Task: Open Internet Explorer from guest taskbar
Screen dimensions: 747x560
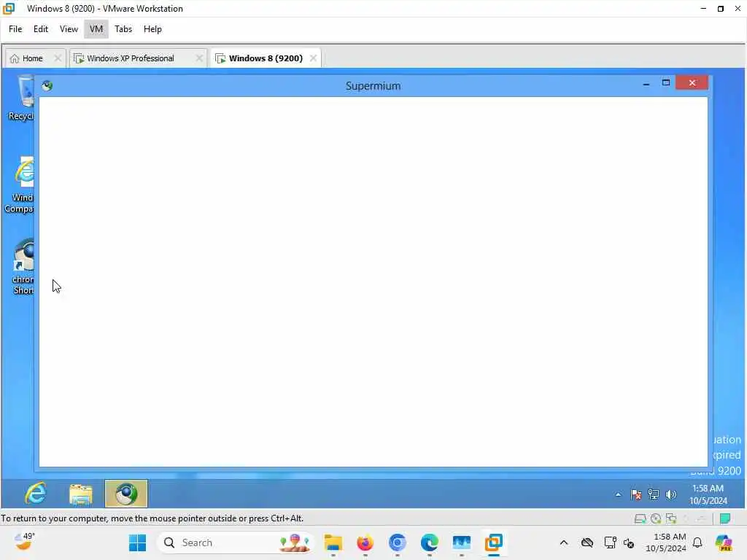Action: [36, 494]
